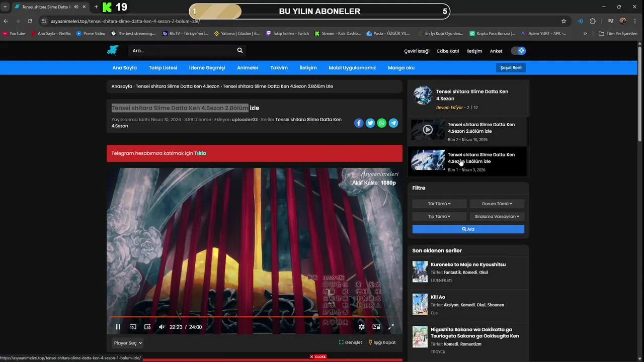Screen dimensions: 644x362
Task: Expand the bookmarks overflow chevron
Action: click(x=585, y=34)
